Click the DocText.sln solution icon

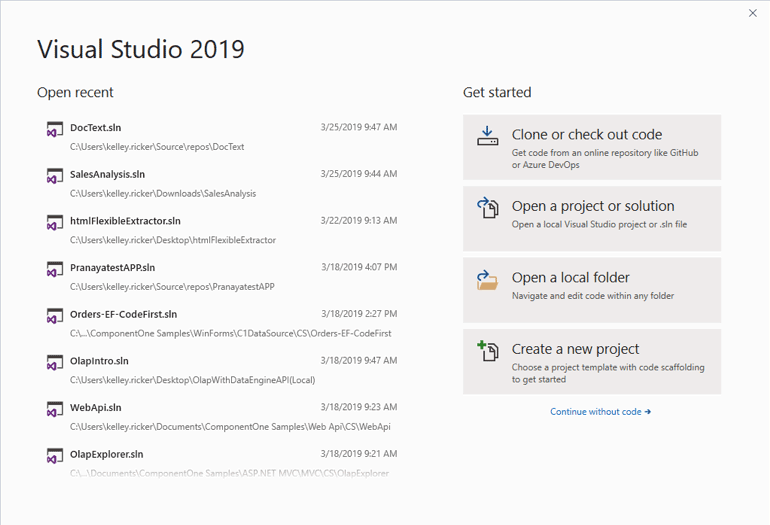tap(55, 129)
